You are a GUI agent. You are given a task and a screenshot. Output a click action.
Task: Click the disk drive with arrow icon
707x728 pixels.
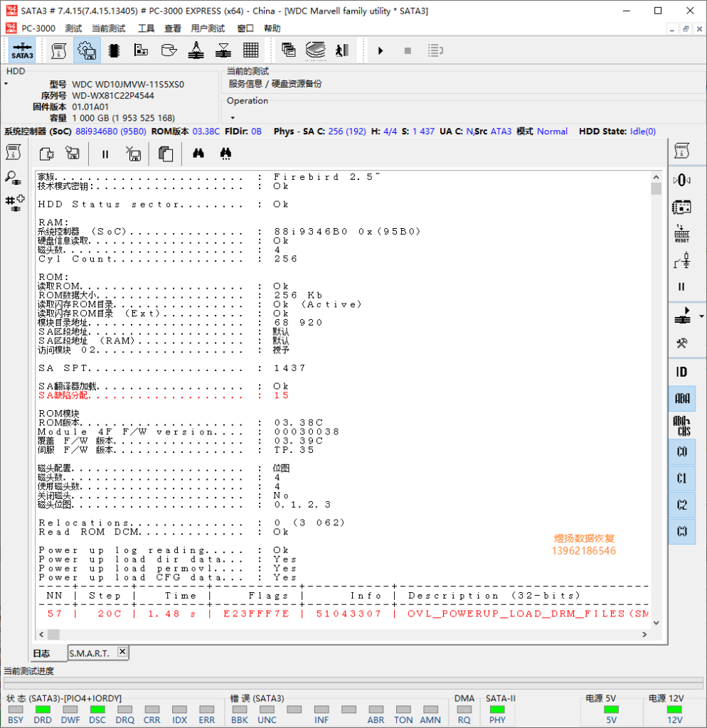pos(169,50)
